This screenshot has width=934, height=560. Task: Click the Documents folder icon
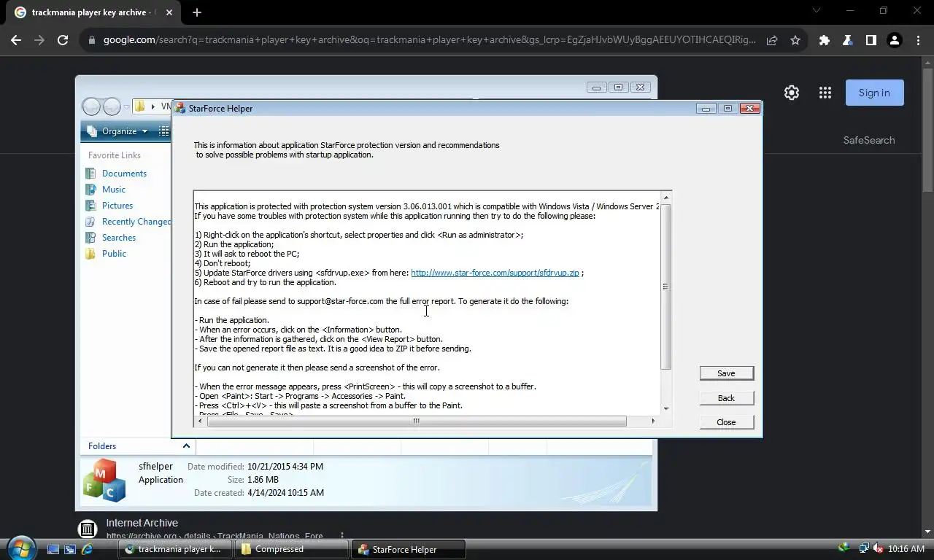point(90,174)
